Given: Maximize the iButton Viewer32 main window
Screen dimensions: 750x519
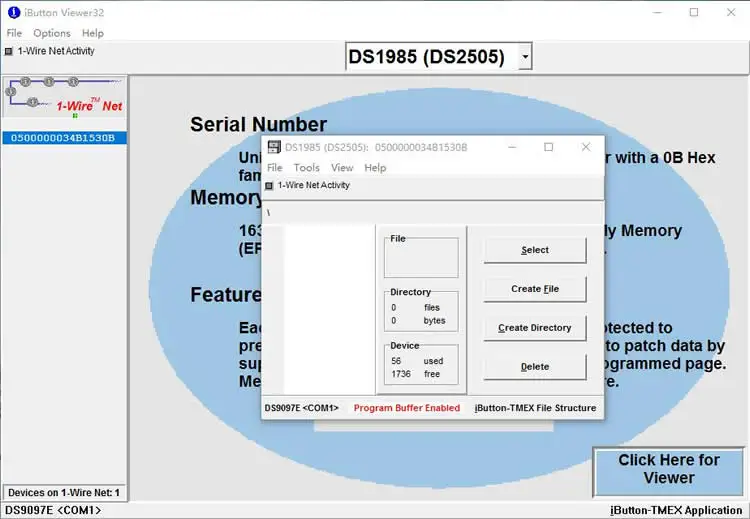Looking at the screenshot, I should click(694, 12).
